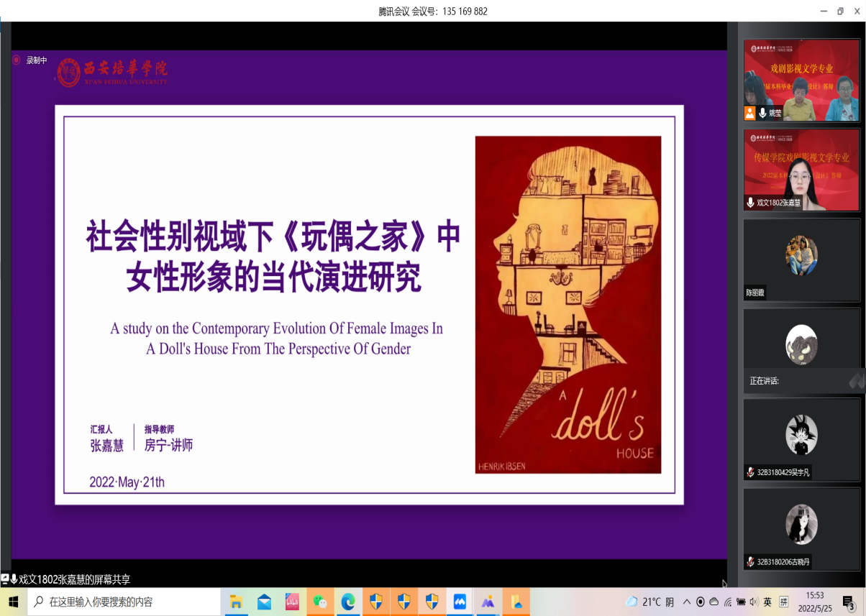The image size is (866, 616).
Task: Click the muted mic icon of 32B3180429吴宇凡
Action: point(750,472)
